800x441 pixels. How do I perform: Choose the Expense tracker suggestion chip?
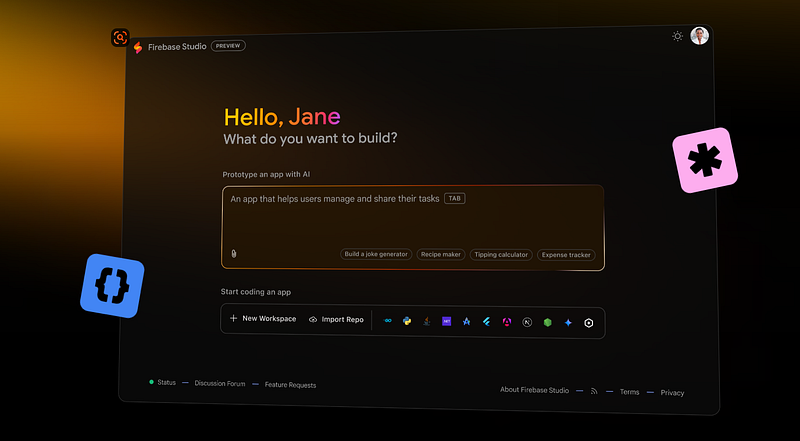pyautogui.click(x=566, y=255)
